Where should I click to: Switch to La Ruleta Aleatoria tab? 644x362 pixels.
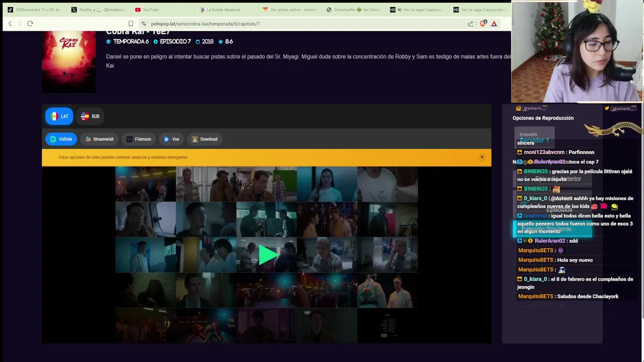pyautogui.click(x=220, y=10)
